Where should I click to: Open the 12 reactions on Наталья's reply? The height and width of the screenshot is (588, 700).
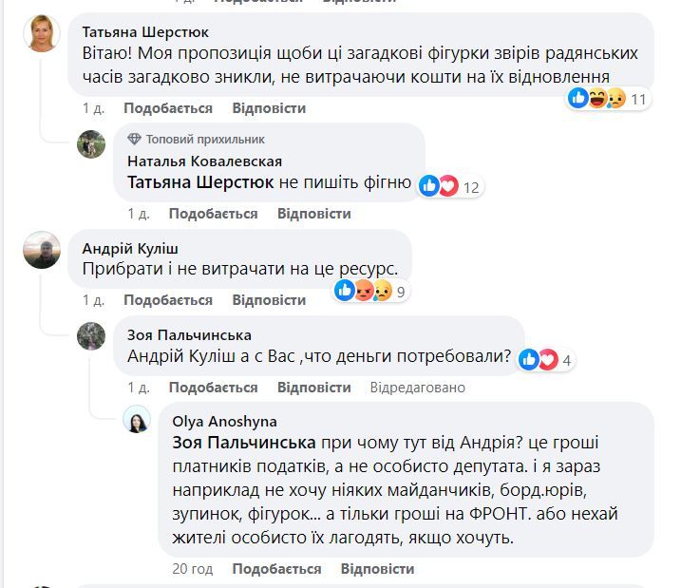[x=451, y=186]
